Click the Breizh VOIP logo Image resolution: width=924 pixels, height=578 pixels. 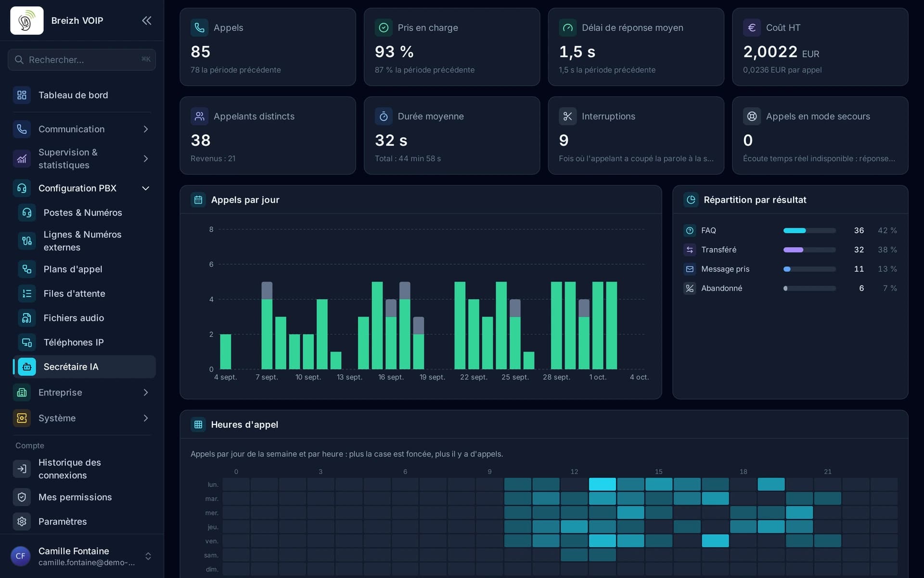27,20
